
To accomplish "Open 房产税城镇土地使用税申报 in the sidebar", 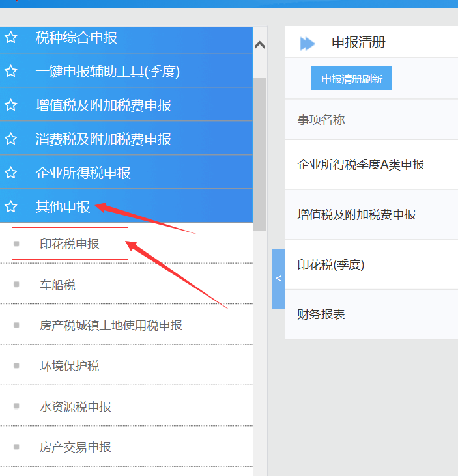I will [126, 325].
